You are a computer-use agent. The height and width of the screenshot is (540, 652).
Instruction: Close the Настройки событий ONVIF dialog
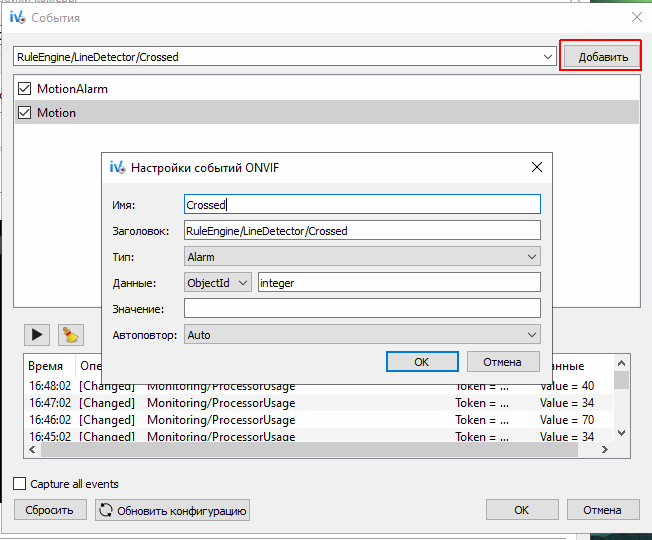537,167
